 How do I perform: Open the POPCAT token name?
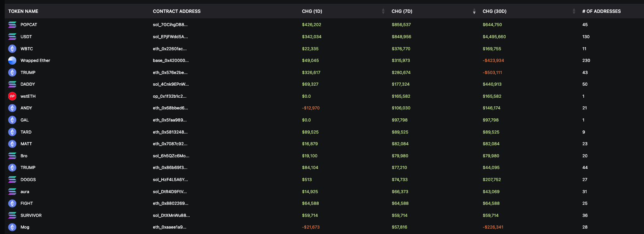pos(29,25)
